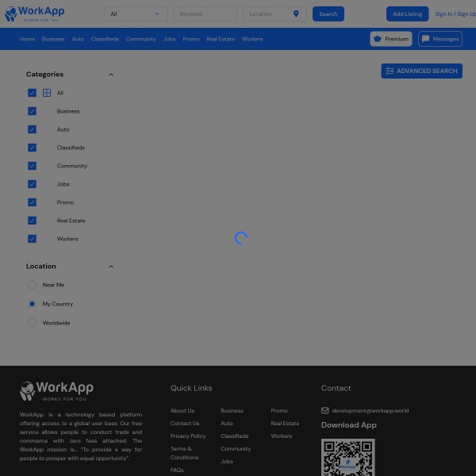Open Jobs link in footer Quick Links
Screen dimensions: 476x476
tap(227, 461)
